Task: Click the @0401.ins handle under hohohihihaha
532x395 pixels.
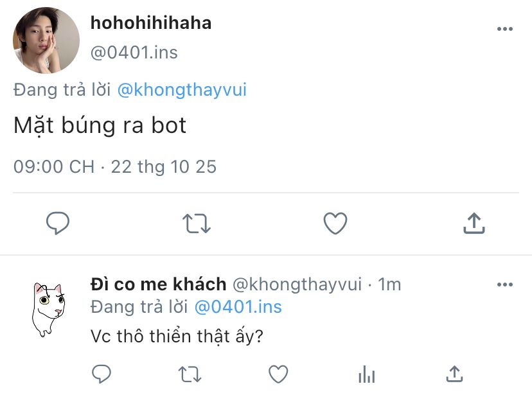Action: [x=134, y=51]
